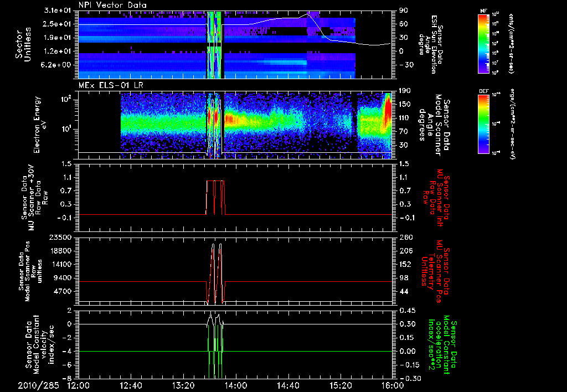Click the 4700 scanner position tick label
This screenshot has height=392, width=567.
[63, 291]
